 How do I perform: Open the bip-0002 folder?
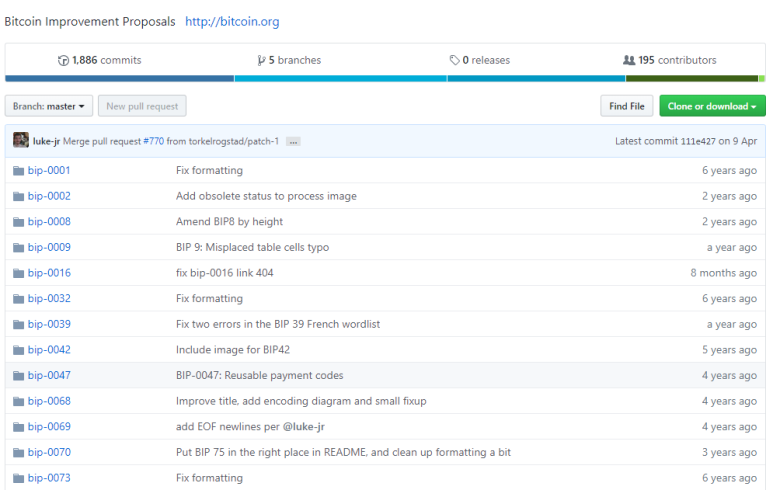(49, 196)
